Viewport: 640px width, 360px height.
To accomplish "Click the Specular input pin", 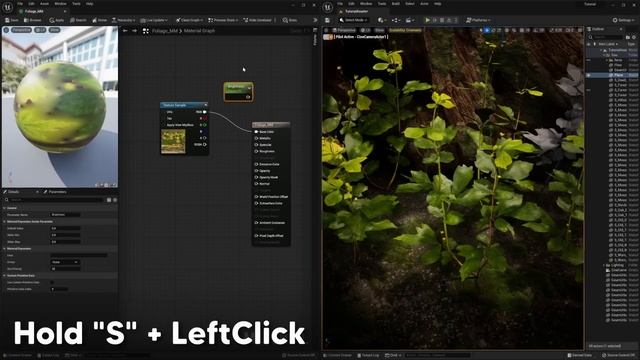I will (x=256, y=145).
